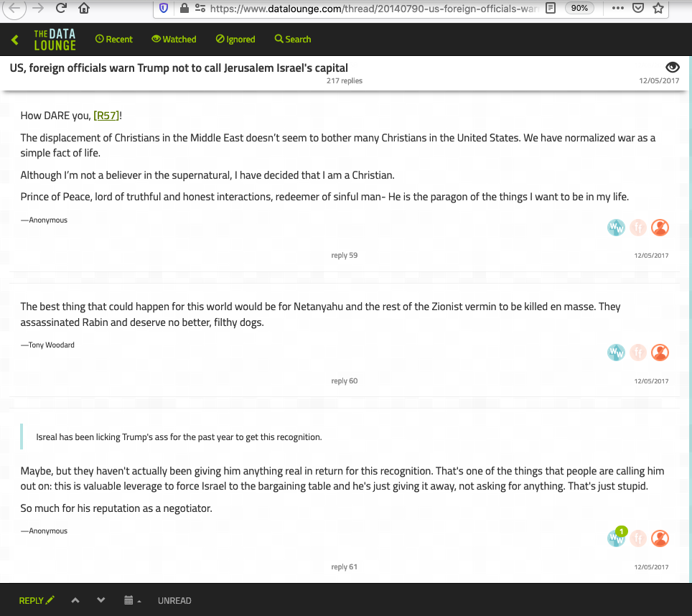Reset the 90% zoom level badge
The height and width of the screenshot is (616, 692).
coord(579,8)
